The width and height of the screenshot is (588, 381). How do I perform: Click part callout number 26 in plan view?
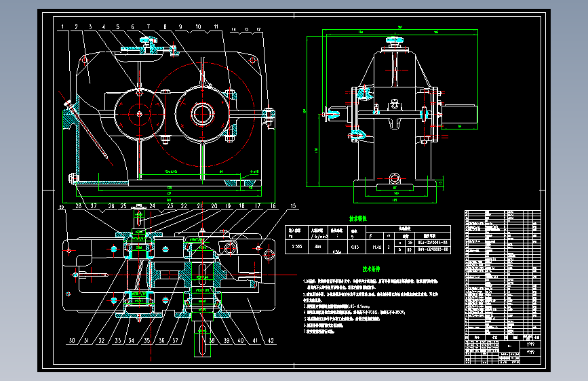click(111, 206)
